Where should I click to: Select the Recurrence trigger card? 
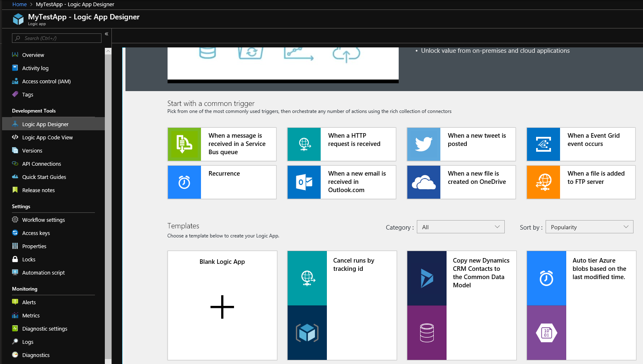pyautogui.click(x=222, y=182)
